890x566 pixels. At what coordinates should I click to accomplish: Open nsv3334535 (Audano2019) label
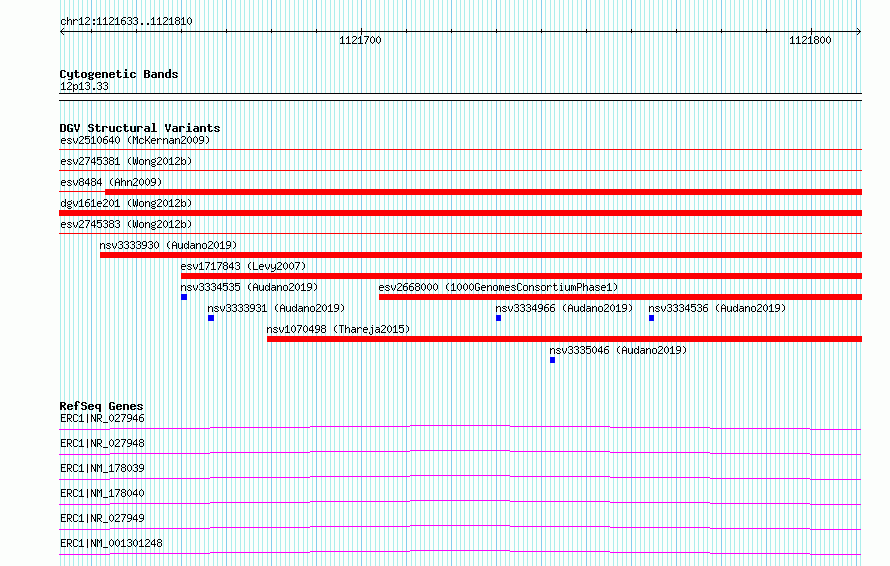pyautogui.click(x=249, y=287)
